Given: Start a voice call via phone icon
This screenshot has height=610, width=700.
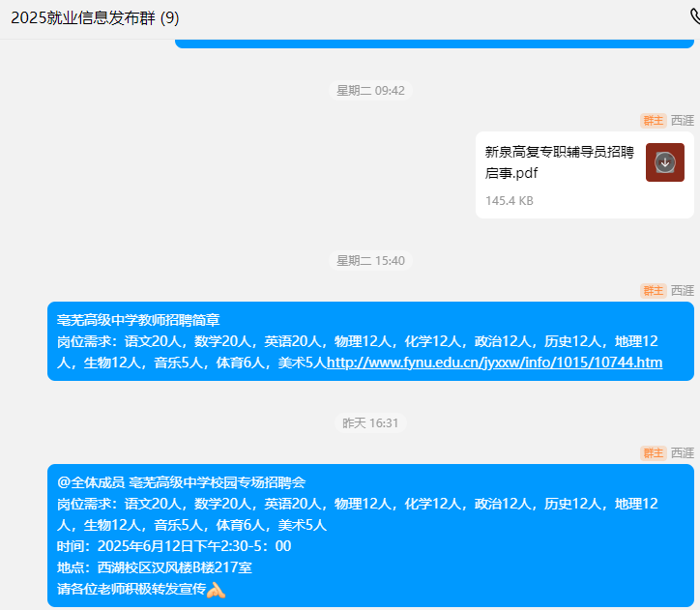Looking at the screenshot, I should (x=694, y=16).
